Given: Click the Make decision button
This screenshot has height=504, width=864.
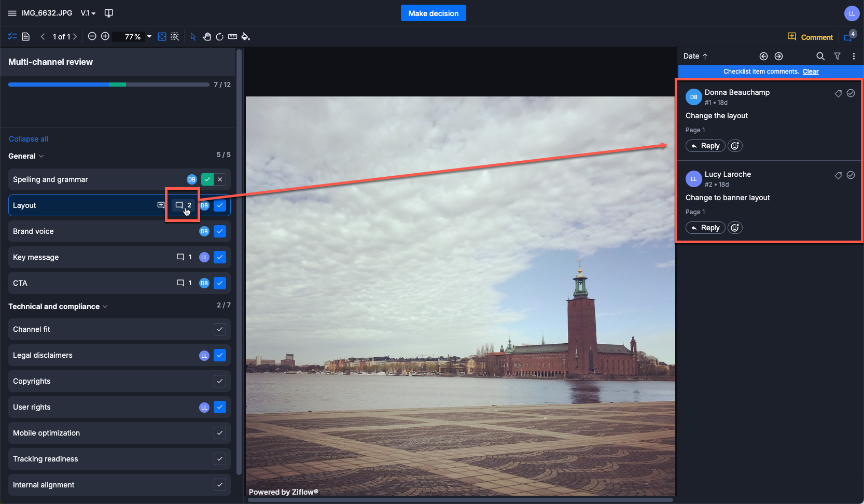Looking at the screenshot, I should [433, 13].
